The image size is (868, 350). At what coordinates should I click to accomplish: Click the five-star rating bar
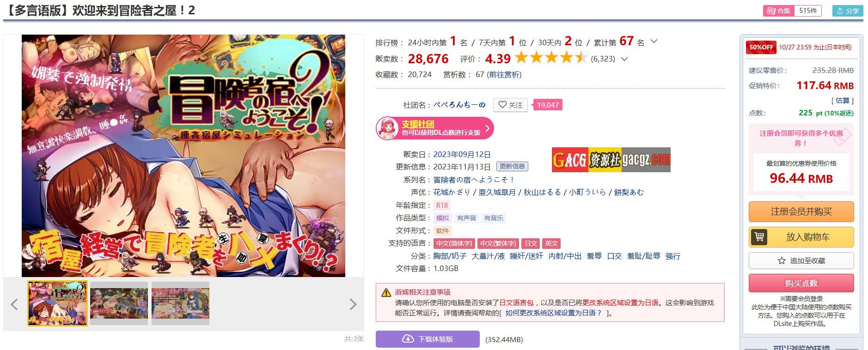(551, 58)
